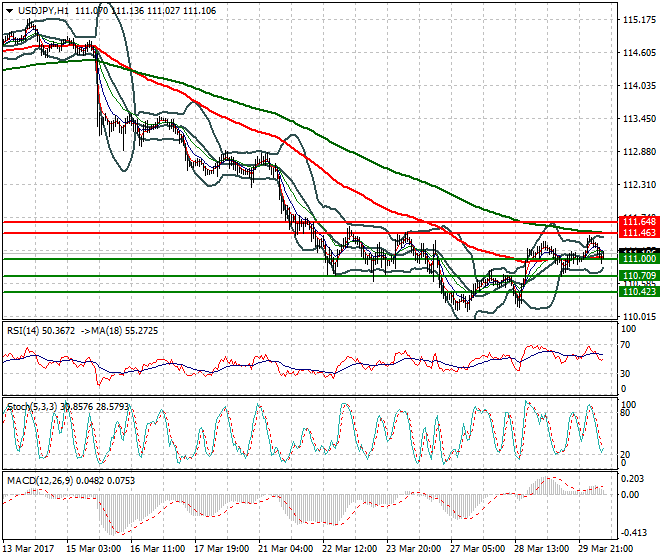Click the 27 Mar 05:00 time label
Screen dimensions: 660x560
tap(477, 549)
